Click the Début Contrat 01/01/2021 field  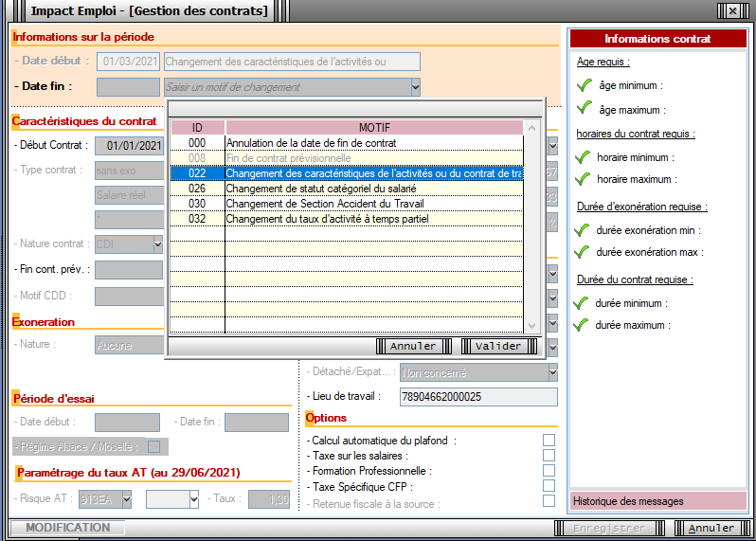coord(129,146)
